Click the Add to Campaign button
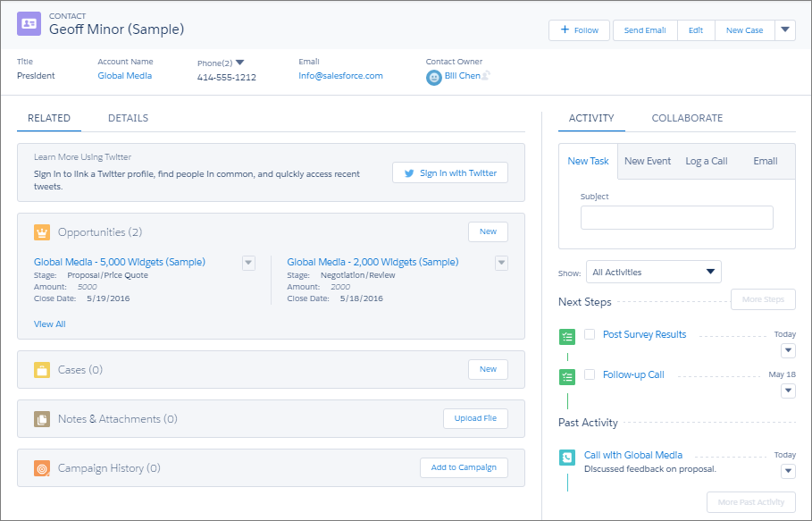The height and width of the screenshot is (521, 812). pyautogui.click(x=464, y=467)
